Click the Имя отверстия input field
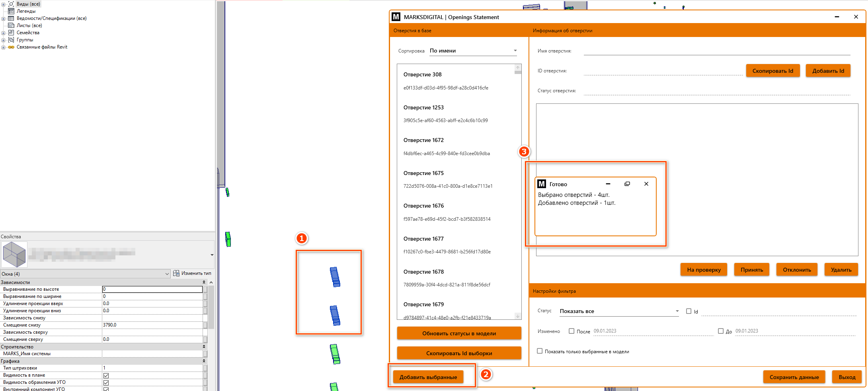868x391 pixels. coord(716,51)
